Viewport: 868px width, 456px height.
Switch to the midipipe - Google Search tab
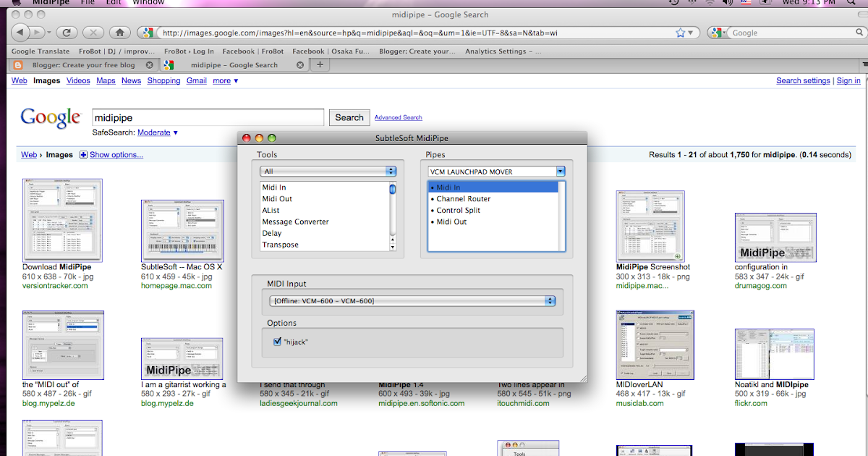tap(234, 65)
